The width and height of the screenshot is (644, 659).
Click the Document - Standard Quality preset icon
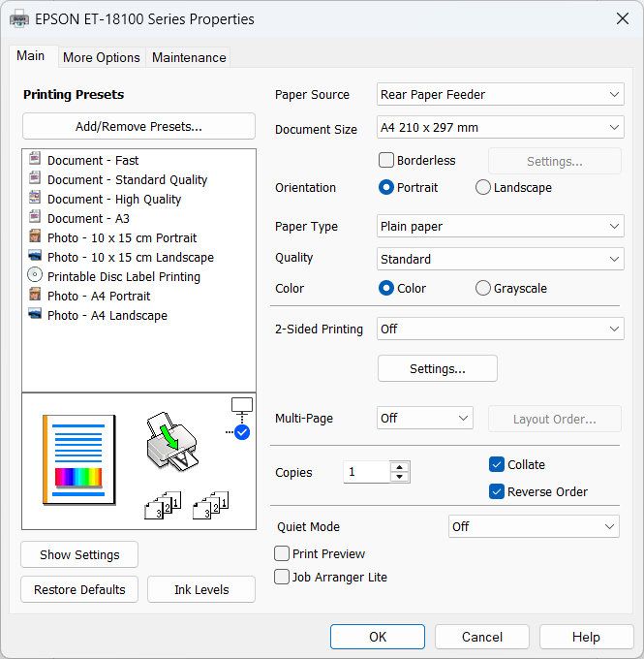point(35,177)
